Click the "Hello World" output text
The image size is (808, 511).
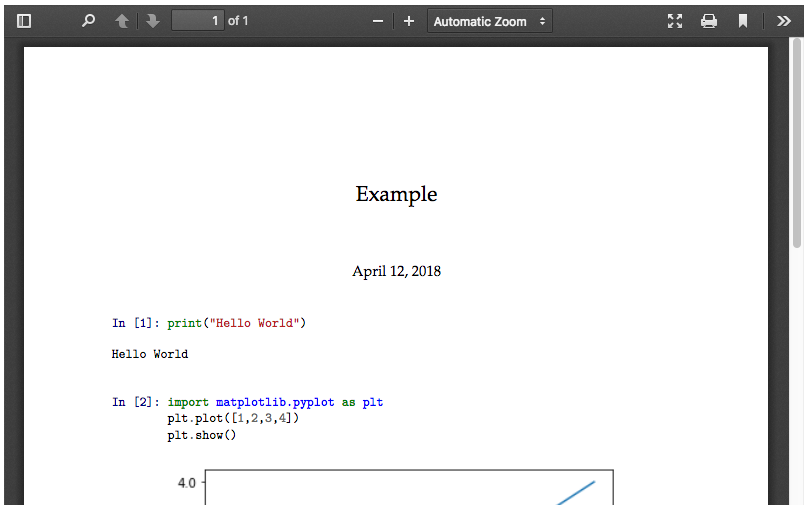tap(150, 354)
